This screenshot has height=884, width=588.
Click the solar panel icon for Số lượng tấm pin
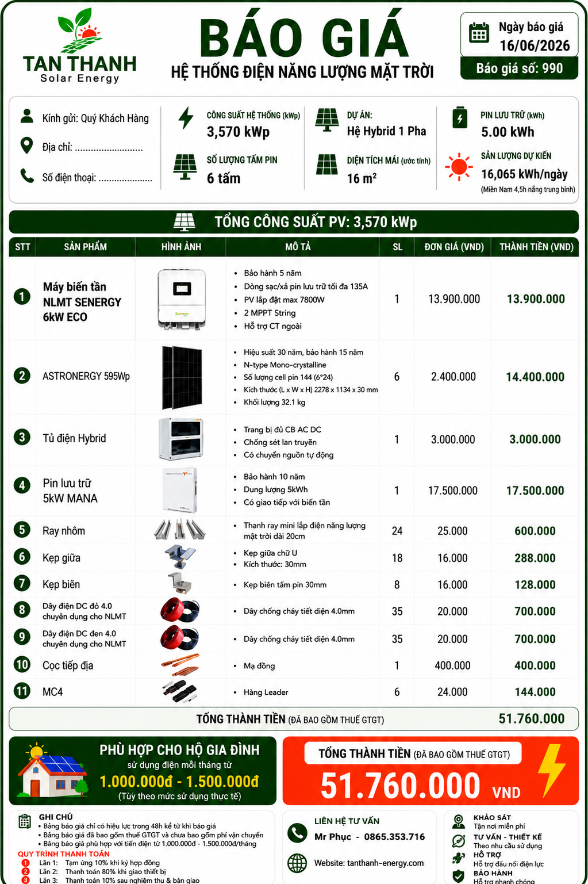[185, 167]
